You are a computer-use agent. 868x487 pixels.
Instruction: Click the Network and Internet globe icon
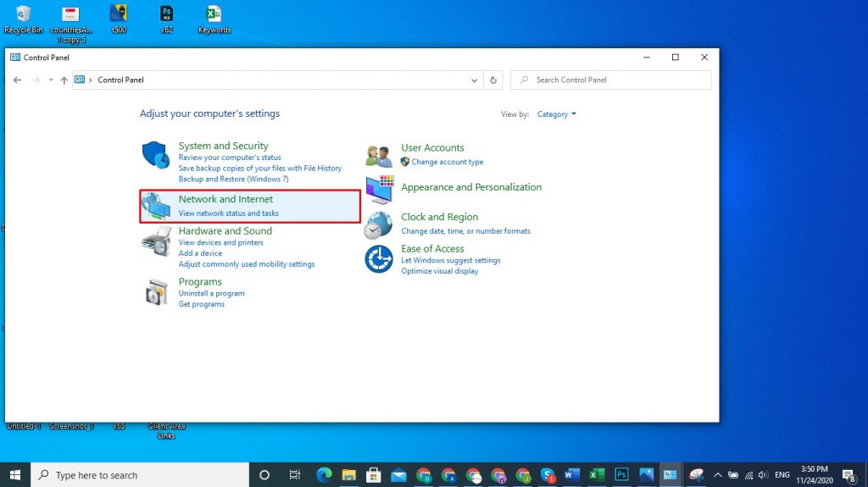click(157, 206)
